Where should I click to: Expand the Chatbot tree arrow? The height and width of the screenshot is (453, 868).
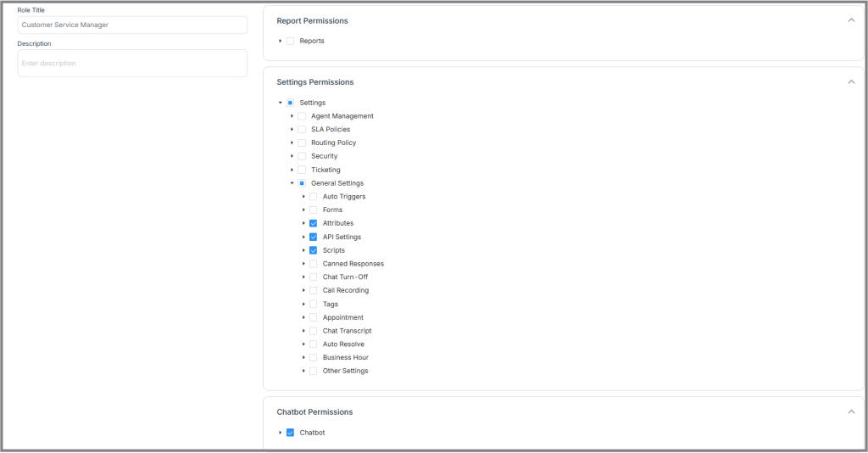click(x=280, y=433)
